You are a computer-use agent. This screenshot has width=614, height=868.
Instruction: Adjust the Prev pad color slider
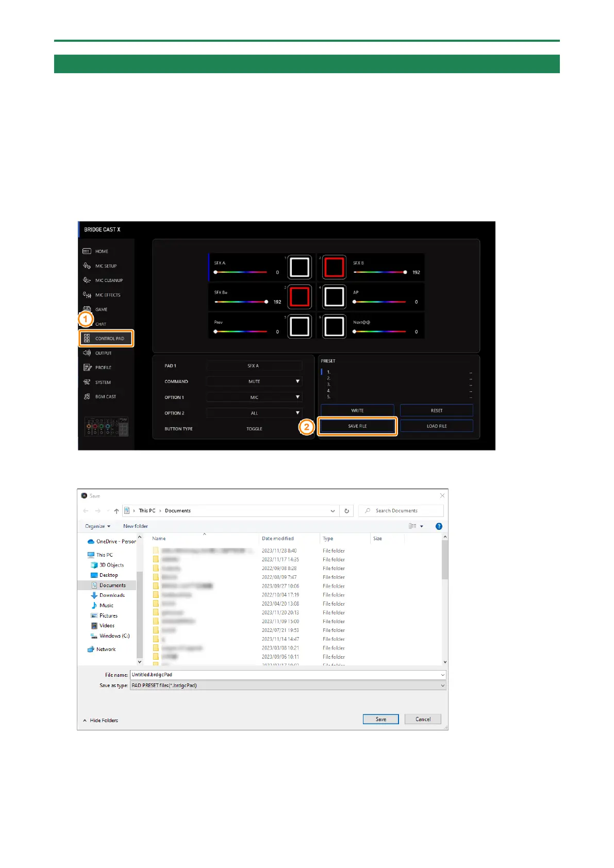(x=241, y=332)
